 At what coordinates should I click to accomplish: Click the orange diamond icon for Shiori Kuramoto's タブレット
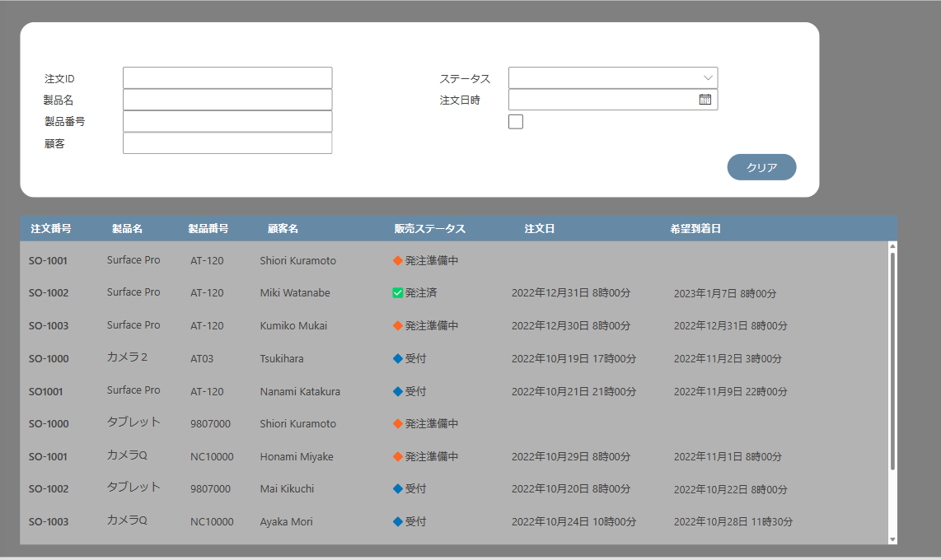pyautogui.click(x=397, y=423)
